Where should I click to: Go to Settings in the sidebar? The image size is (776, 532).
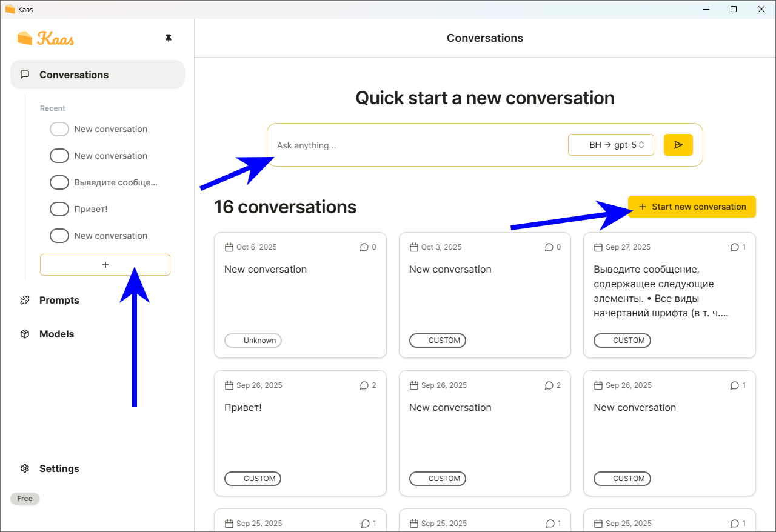tap(59, 468)
